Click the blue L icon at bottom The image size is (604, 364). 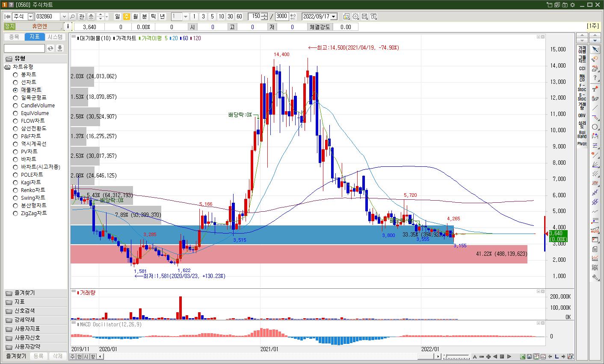[557, 356]
